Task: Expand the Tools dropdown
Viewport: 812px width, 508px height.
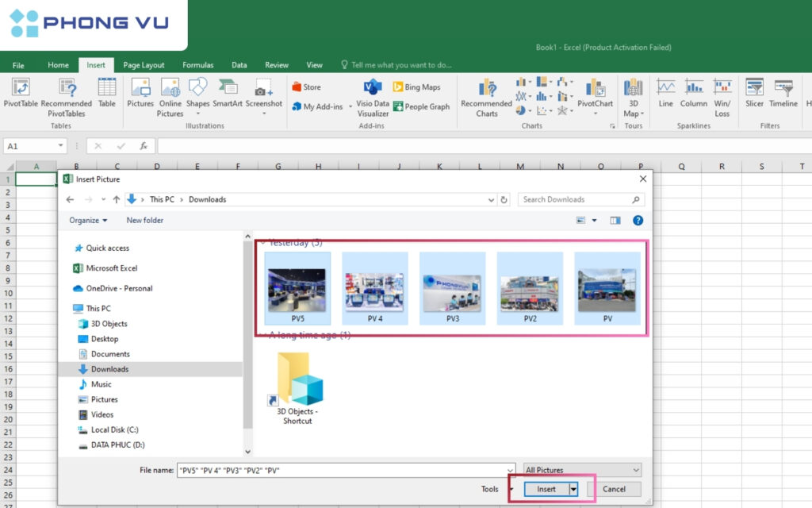Action: [511, 489]
